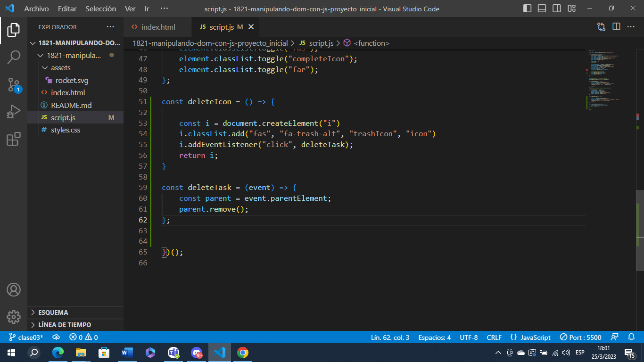Open the Accounts icon in activity bar
Viewport: 644px width, 362px height.
(x=14, y=289)
